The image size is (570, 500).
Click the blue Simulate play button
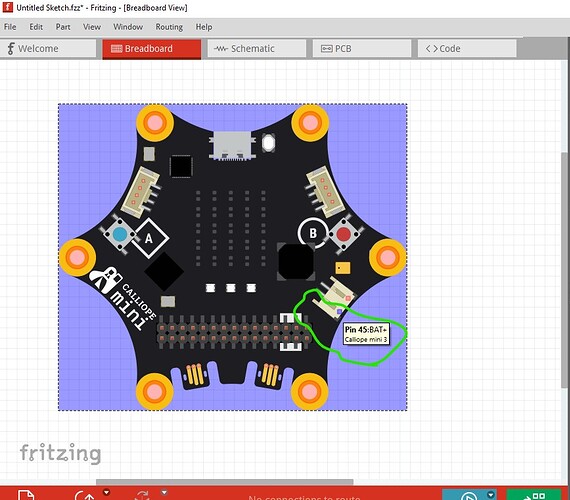click(469, 495)
